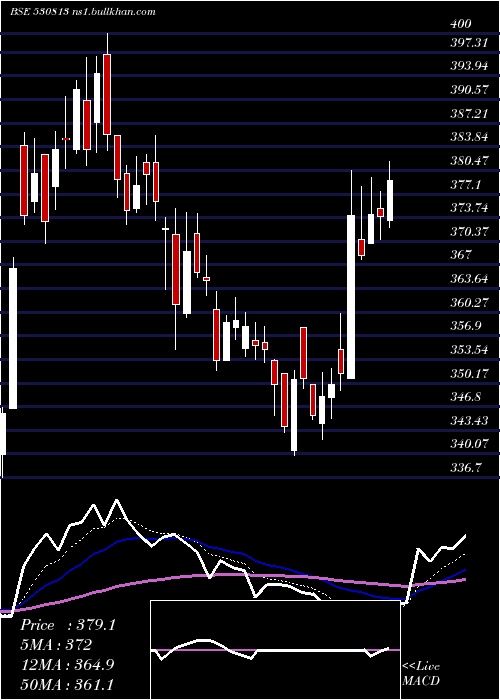Click the 360.27 price level label
Viewport: 500px width, 700px height.
[x=469, y=303]
